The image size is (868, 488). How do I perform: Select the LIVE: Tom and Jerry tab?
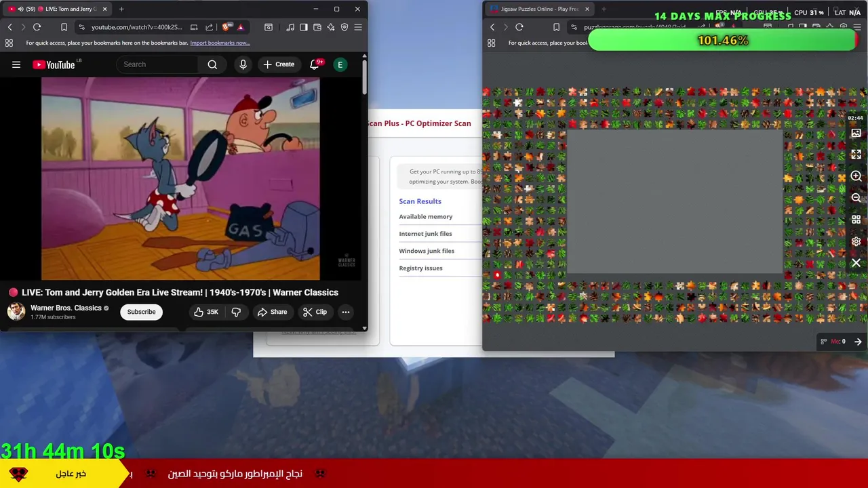click(x=58, y=9)
